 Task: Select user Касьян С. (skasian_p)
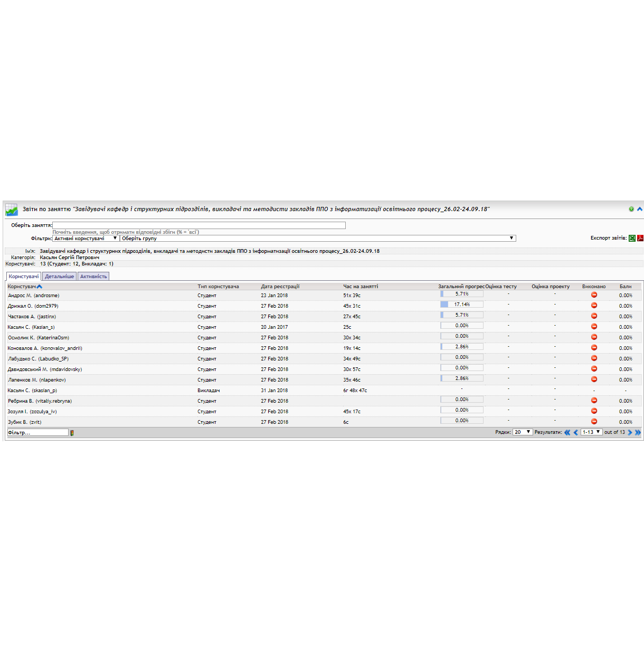pos(32,391)
